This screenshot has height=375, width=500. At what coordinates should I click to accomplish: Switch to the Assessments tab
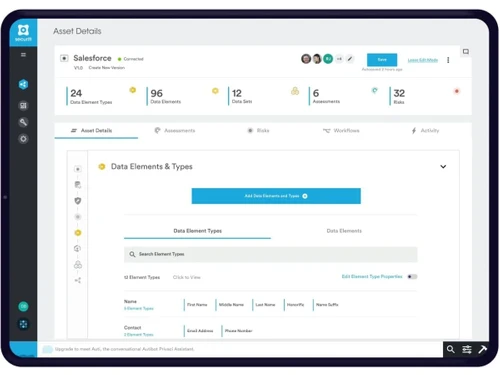click(175, 130)
